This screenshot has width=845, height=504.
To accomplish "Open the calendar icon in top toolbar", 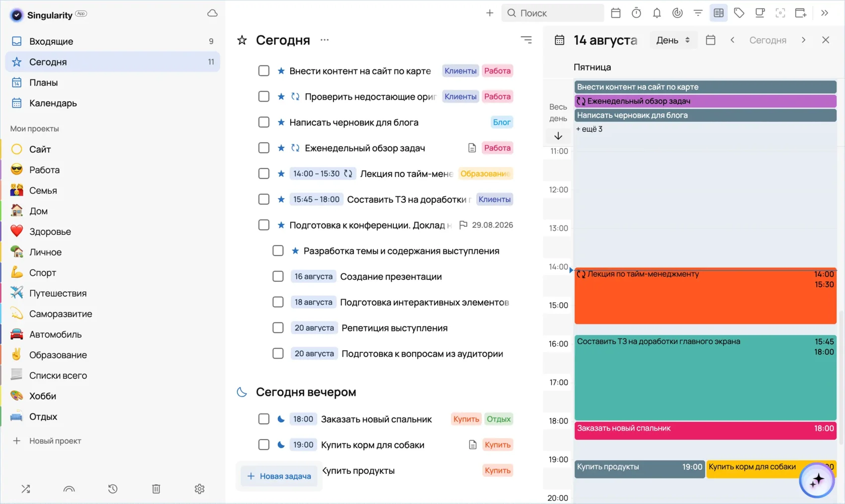I will click(x=616, y=13).
